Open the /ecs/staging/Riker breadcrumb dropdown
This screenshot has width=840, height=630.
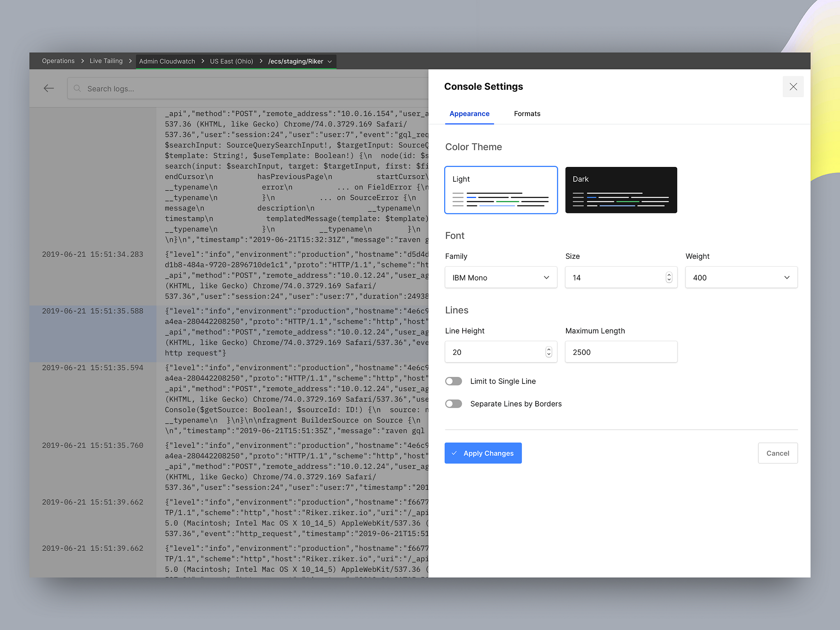(x=330, y=61)
